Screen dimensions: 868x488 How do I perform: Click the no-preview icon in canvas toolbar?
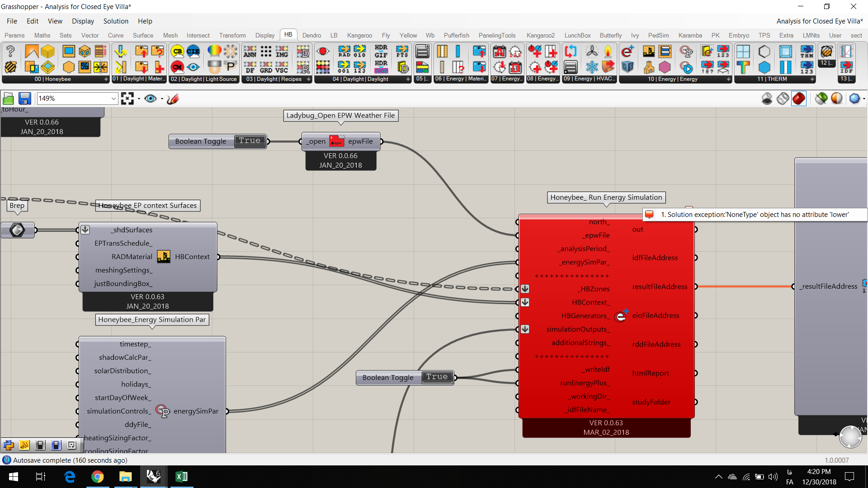point(767,99)
